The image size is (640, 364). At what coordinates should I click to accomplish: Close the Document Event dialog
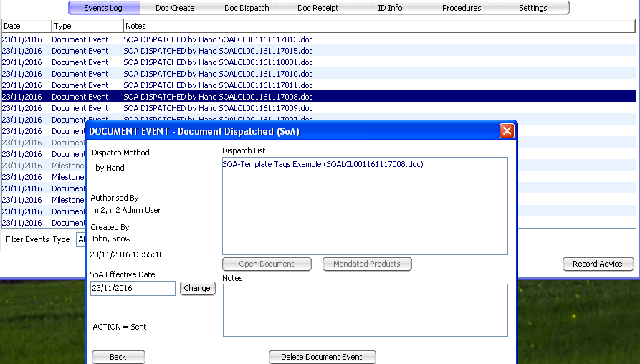(507, 131)
